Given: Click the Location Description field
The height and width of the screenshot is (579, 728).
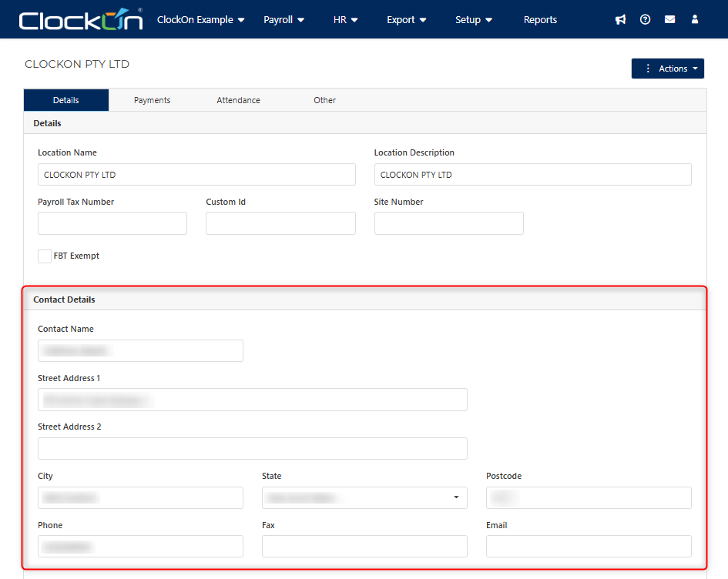Looking at the screenshot, I should pos(533,175).
